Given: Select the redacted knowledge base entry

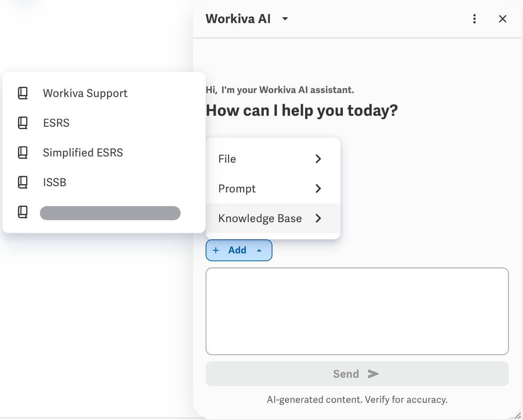Looking at the screenshot, I should coord(104,212).
